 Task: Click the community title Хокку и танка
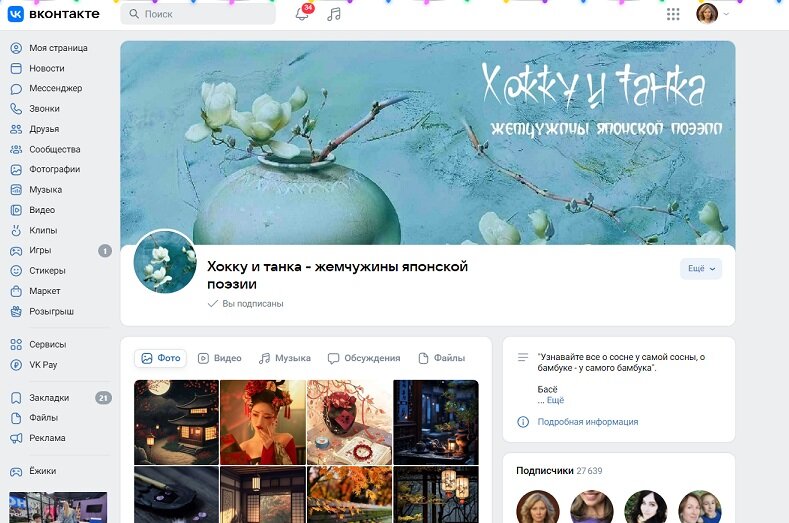(x=338, y=275)
